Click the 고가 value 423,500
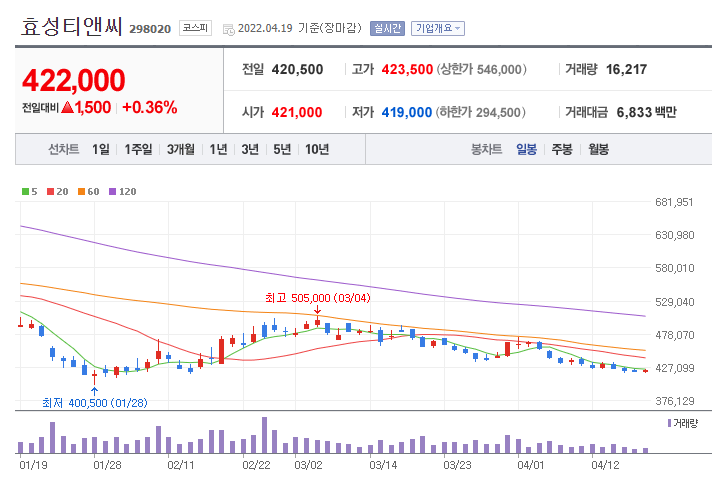 click(407, 69)
